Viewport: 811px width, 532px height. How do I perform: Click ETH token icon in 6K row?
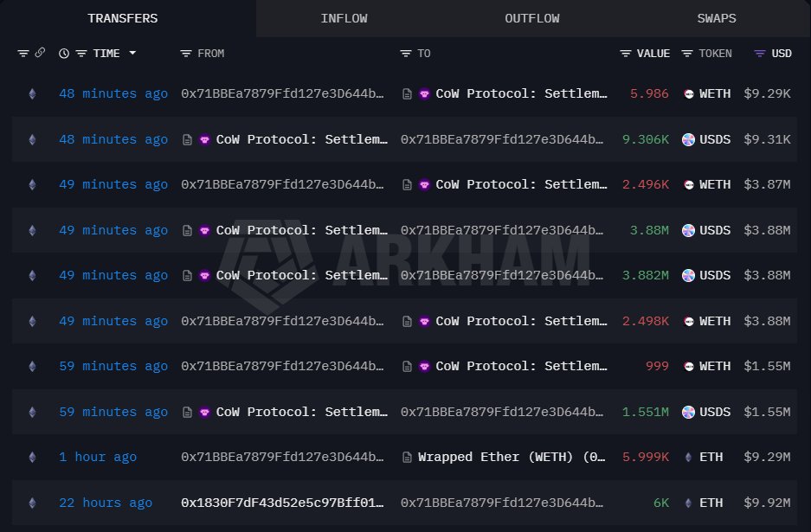(688, 503)
